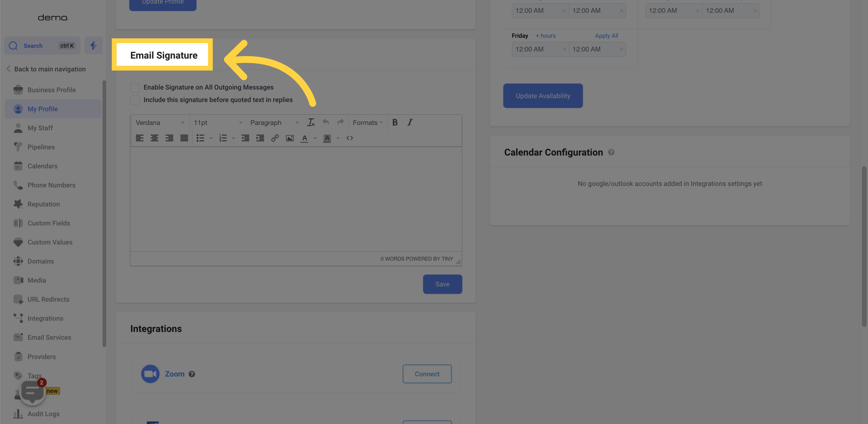Navigate to Business Profile section

click(x=51, y=90)
